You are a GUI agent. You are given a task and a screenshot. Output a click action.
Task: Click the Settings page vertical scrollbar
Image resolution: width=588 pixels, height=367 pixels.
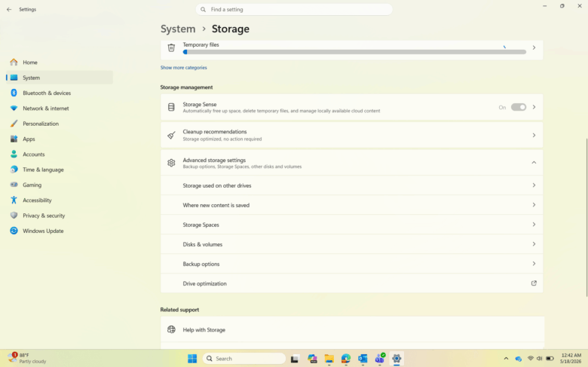click(586, 218)
